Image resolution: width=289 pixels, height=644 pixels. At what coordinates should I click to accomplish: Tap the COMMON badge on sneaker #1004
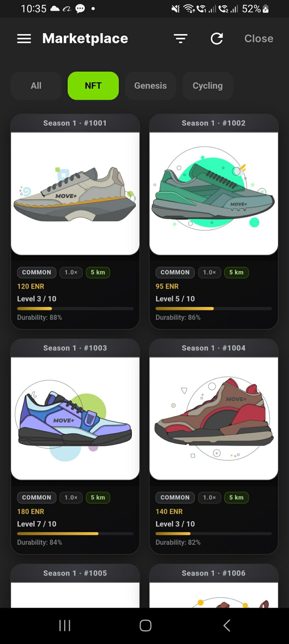(175, 498)
